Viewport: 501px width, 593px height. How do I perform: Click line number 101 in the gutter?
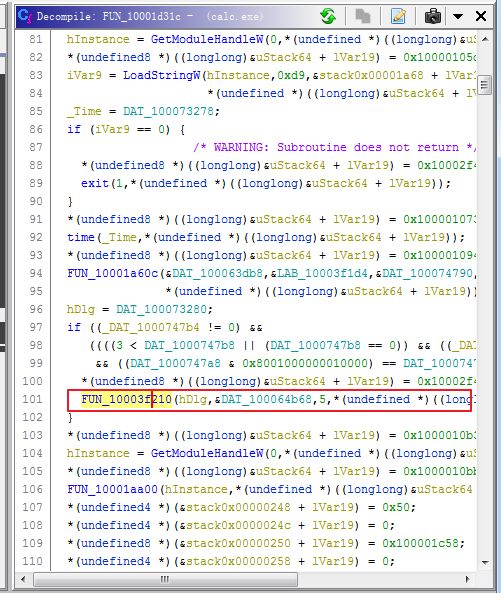(32, 399)
